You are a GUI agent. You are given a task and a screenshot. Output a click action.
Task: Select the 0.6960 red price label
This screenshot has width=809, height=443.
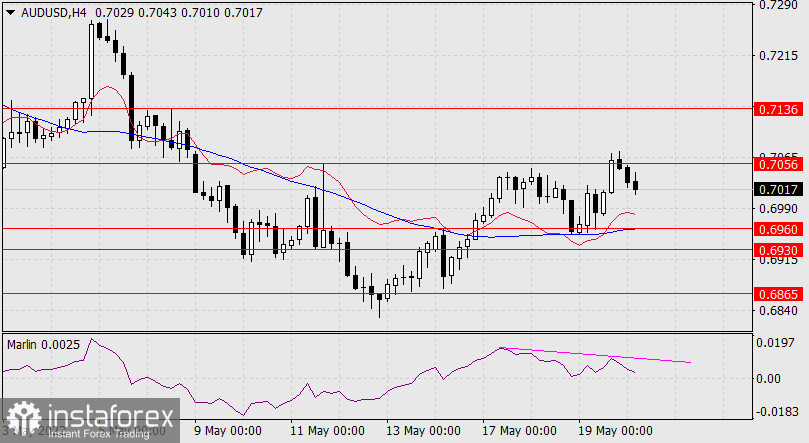tap(777, 229)
